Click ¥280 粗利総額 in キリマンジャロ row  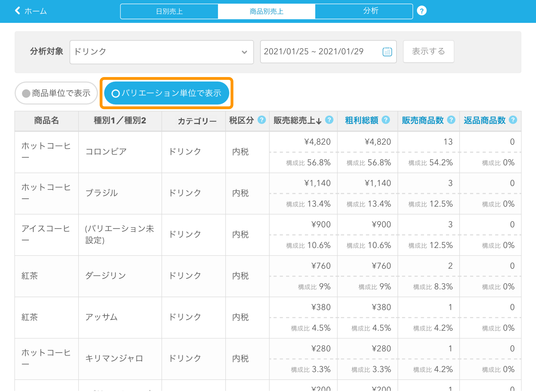pyautogui.click(x=381, y=348)
